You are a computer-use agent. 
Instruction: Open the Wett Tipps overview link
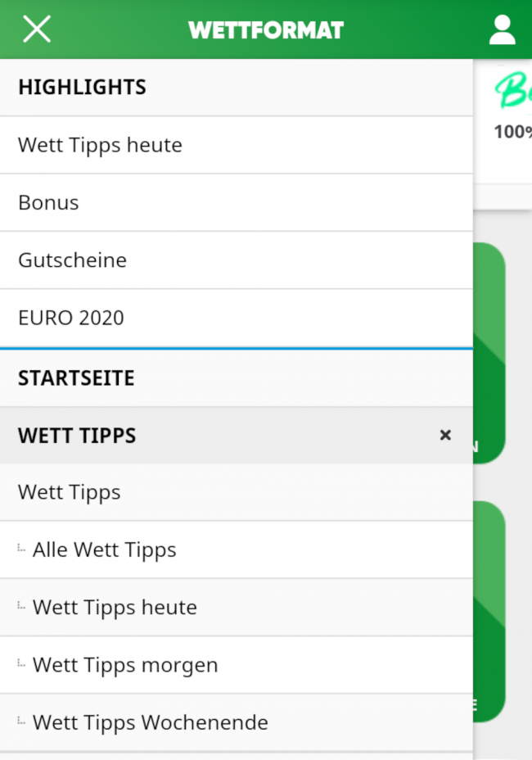pos(70,492)
